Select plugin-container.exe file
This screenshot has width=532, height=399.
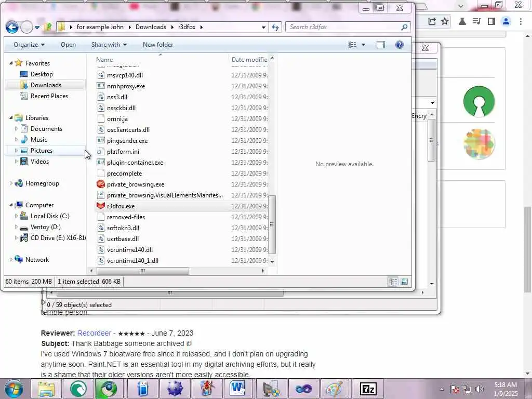(135, 163)
